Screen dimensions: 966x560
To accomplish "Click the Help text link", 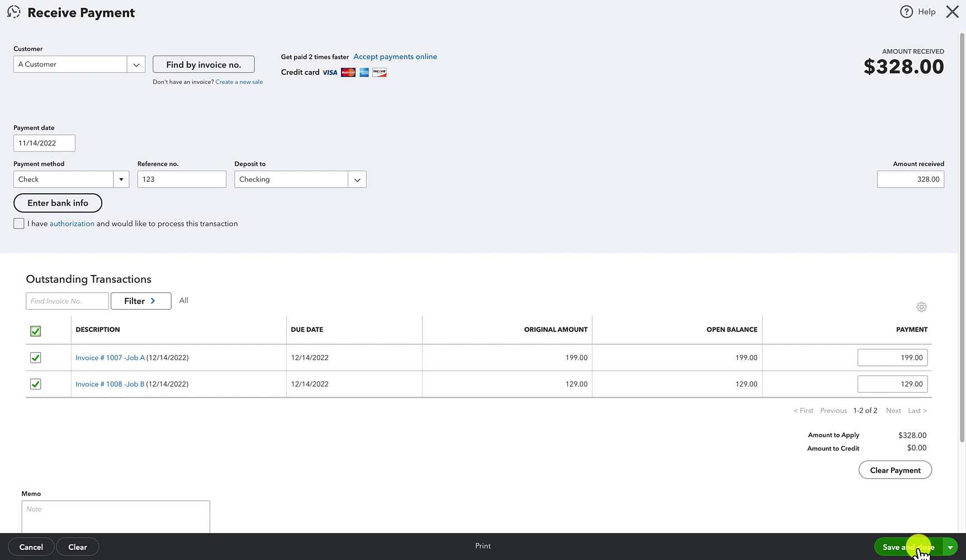I will pyautogui.click(x=926, y=12).
